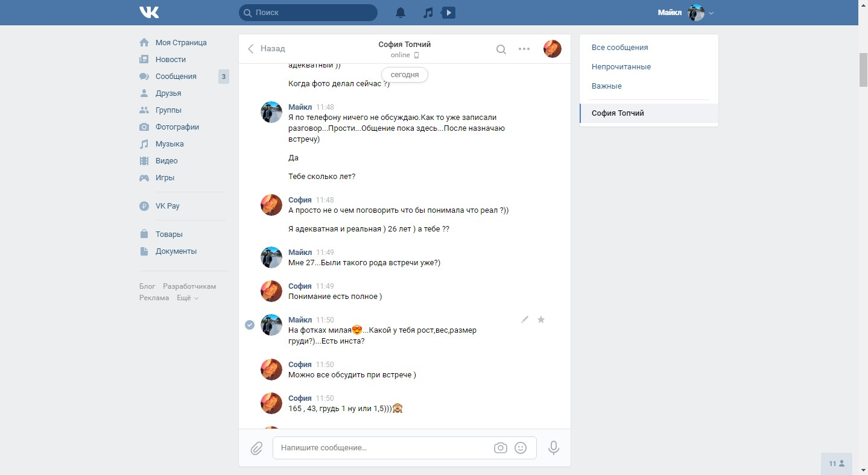Viewport: 868px width, 475px height.
Task: Open София Топчий profile from chat title
Action: click(x=405, y=45)
